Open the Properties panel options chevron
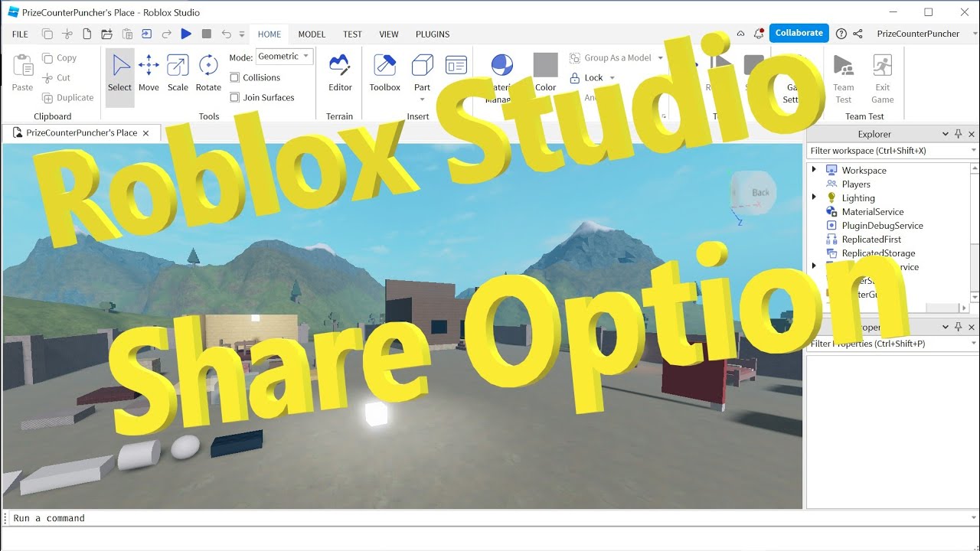Viewport: 980px width, 551px height. pos(946,327)
